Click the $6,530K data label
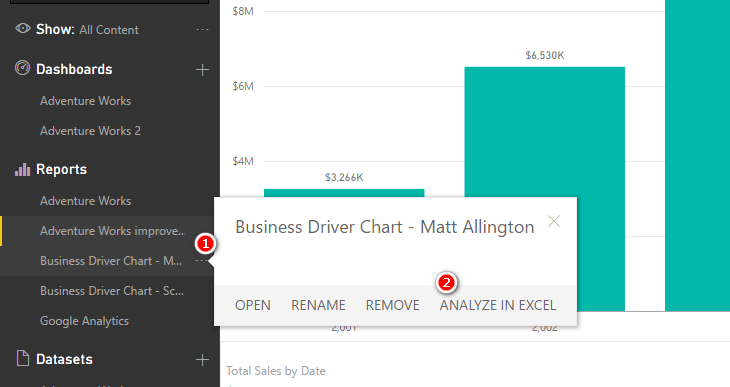 coord(545,55)
